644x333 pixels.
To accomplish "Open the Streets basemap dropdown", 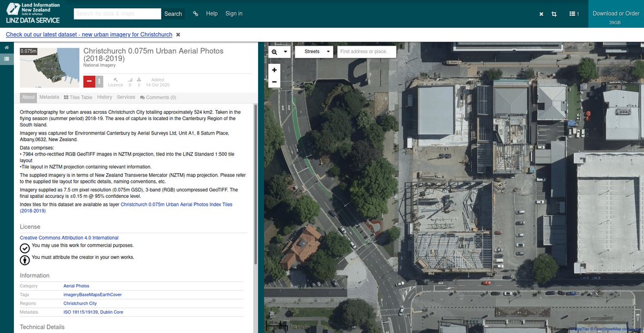I will pos(314,52).
